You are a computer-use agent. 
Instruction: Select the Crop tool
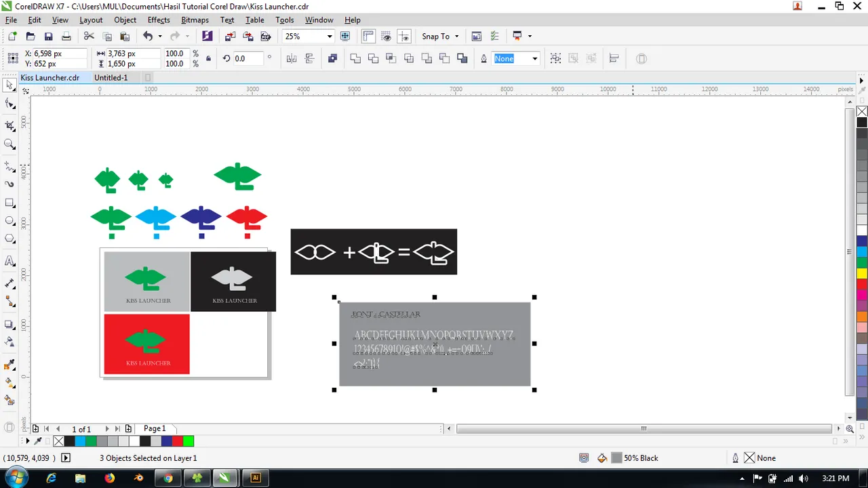click(9, 125)
